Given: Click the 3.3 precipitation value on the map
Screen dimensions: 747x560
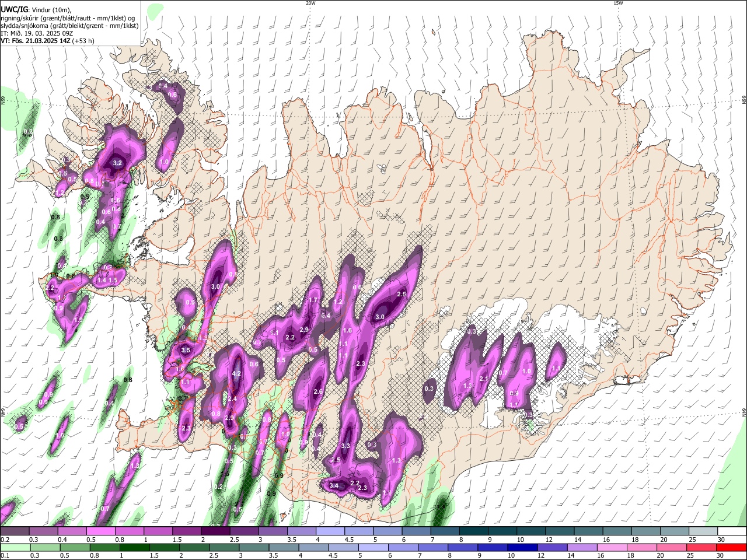Looking at the screenshot, I should click(345, 446).
